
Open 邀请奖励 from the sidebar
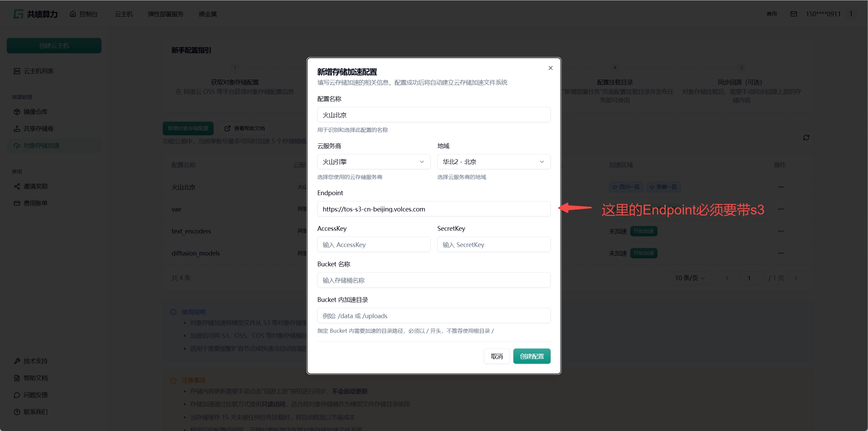pyautogui.click(x=35, y=186)
